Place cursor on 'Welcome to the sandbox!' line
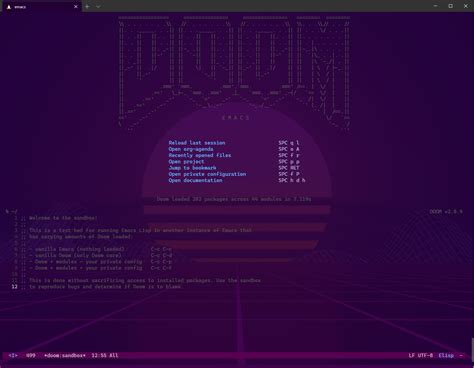474x368 pixels. pos(63,218)
